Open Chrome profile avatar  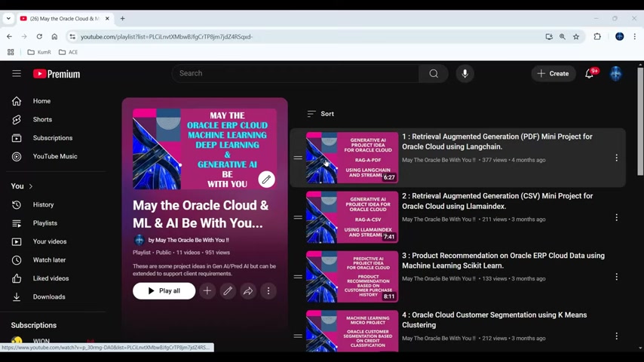tap(620, 36)
